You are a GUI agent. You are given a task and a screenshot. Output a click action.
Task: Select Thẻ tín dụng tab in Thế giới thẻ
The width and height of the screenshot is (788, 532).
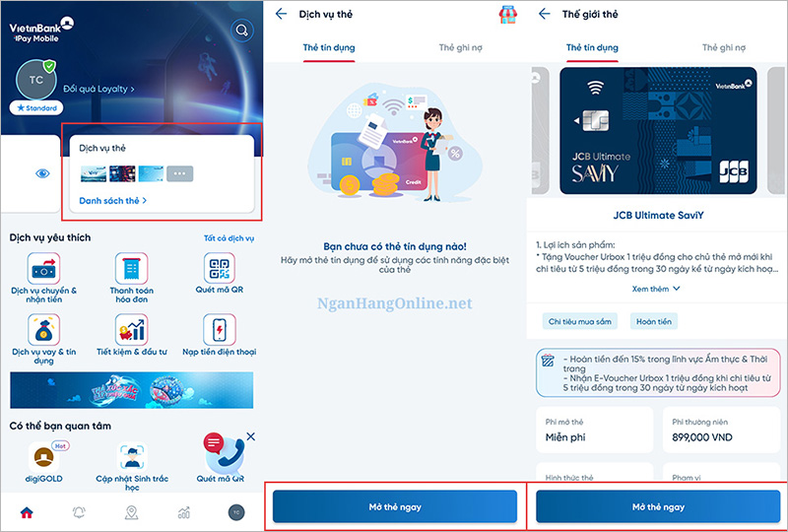click(x=592, y=47)
